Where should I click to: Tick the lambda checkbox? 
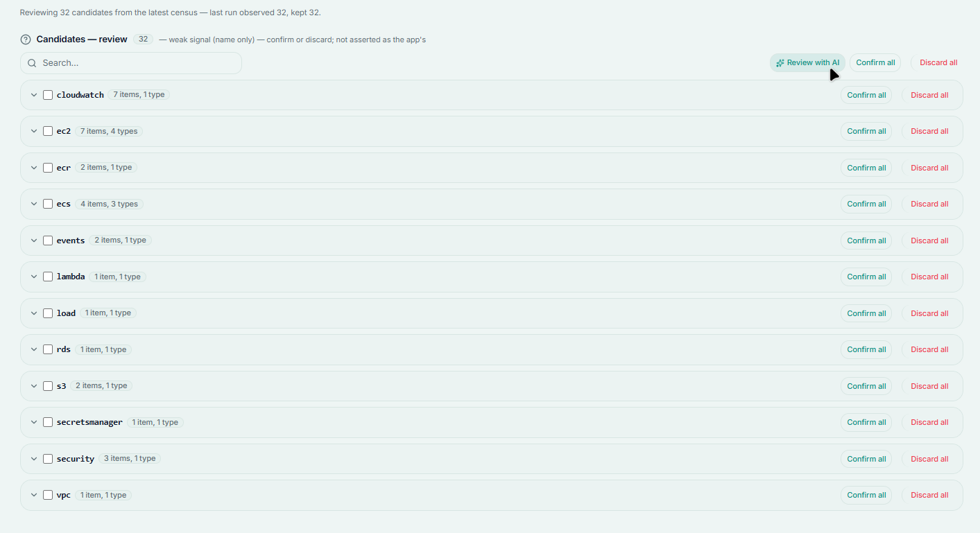tap(48, 277)
